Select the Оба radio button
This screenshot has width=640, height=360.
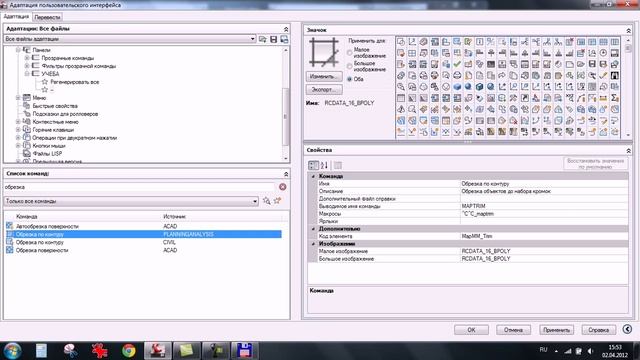349,79
